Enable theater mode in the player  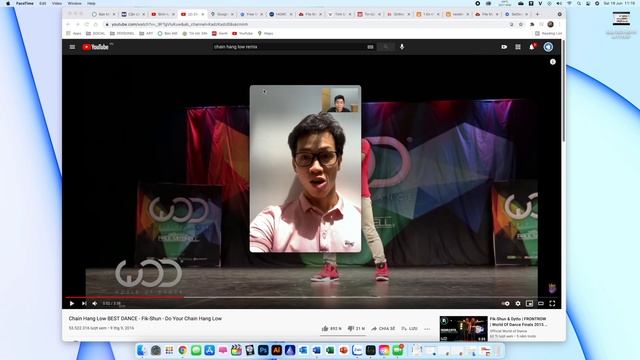coord(541,304)
